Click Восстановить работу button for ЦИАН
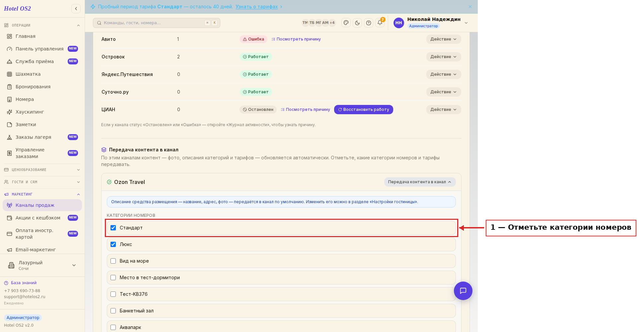Image resolution: width=644 pixels, height=332 pixels. coord(364,110)
